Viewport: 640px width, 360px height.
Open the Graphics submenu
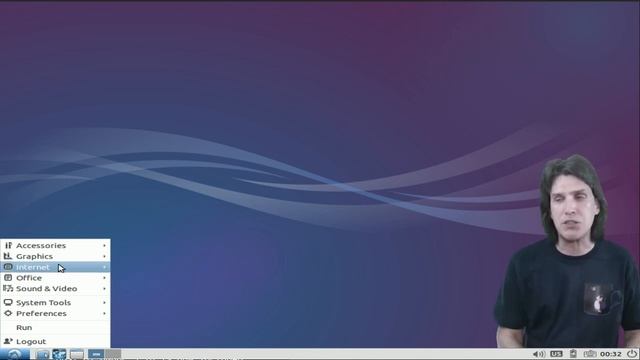point(55,256)
